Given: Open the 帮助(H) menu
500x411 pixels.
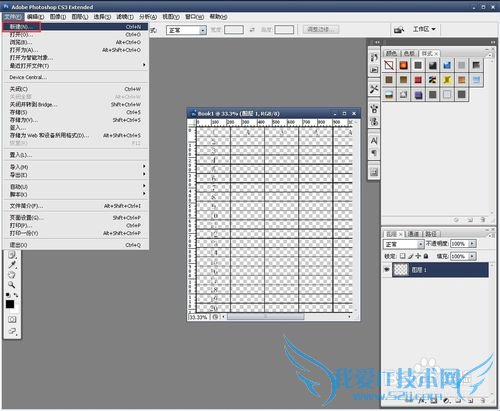Looking at the screenshot, I should coord(218,17).
